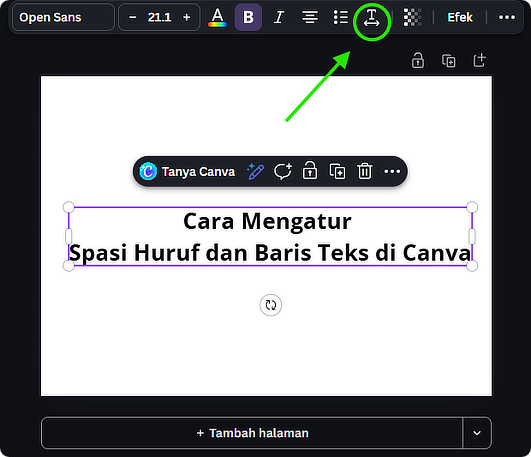
Task: Click the rotate handle below text box
Action: click(x=271, y=305)
